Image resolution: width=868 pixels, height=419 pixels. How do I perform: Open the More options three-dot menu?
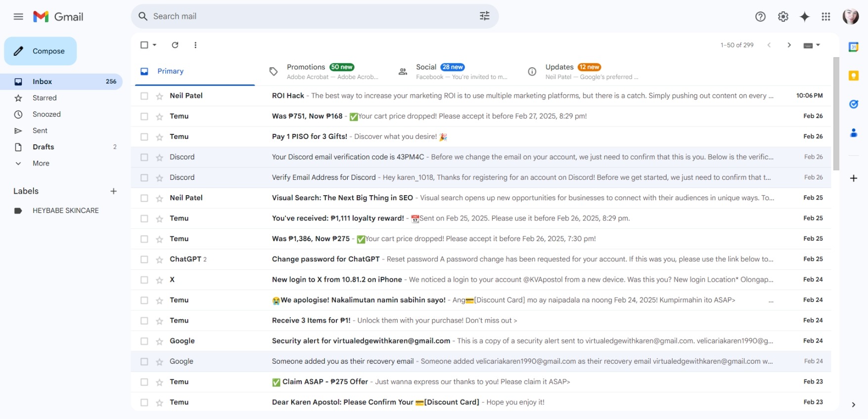tap(195, 45)
